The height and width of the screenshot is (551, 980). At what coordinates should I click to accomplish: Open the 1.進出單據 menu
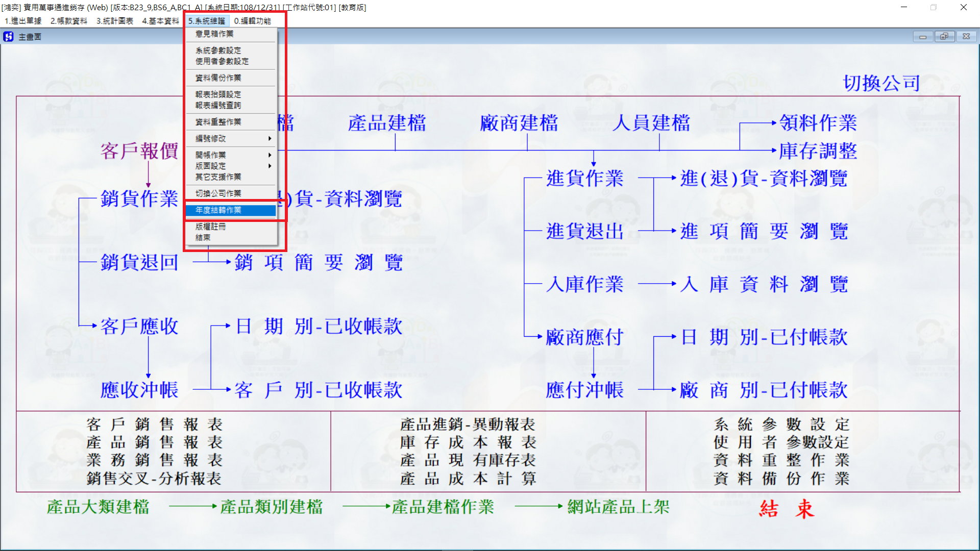[23, 21]
